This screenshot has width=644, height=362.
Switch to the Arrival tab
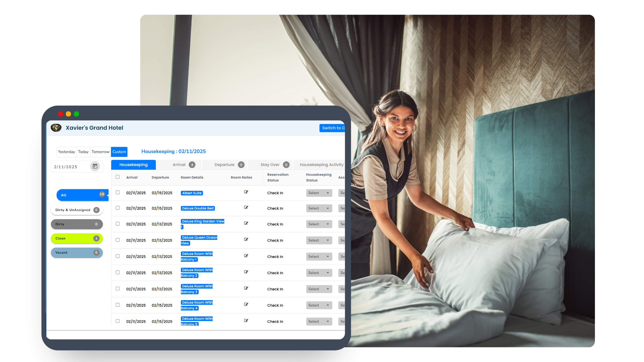click(179, 165)
